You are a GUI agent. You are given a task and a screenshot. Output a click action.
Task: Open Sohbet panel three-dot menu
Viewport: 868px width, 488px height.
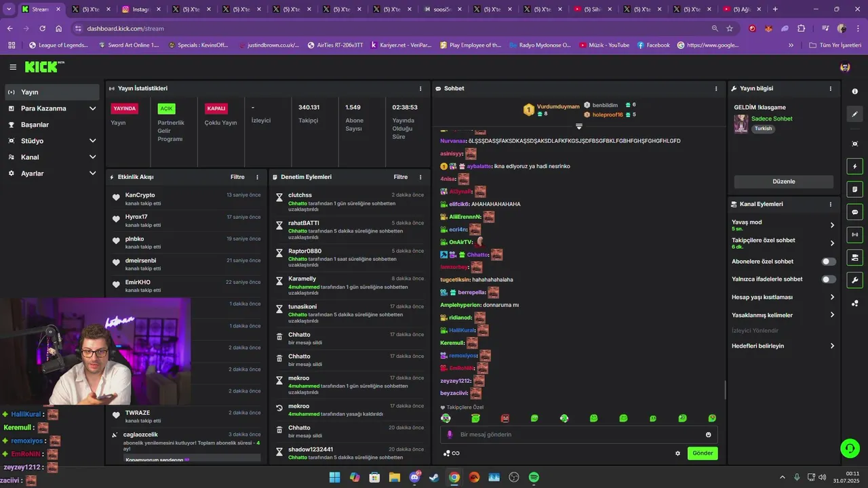(x=716, y=89)
